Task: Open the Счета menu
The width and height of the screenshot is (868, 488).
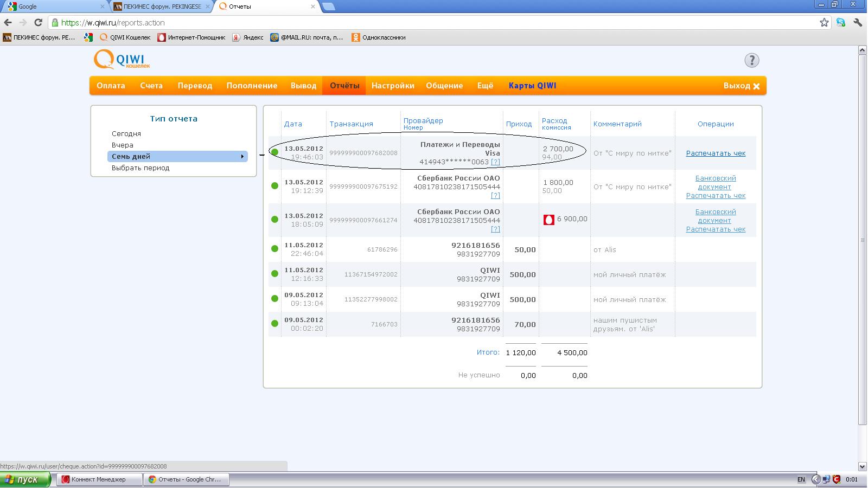Action: 151,86
